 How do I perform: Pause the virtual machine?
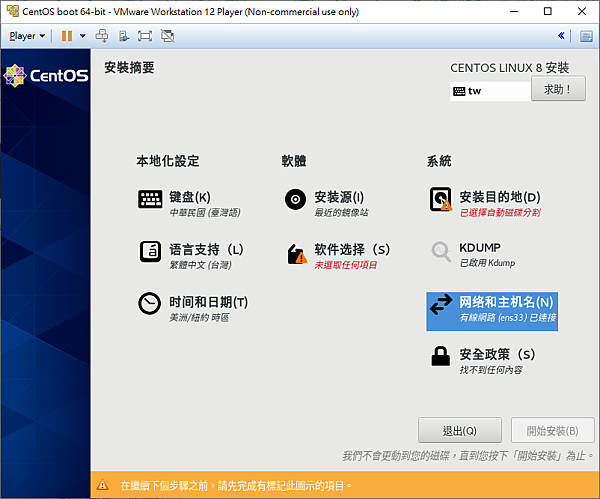point(67,36)
